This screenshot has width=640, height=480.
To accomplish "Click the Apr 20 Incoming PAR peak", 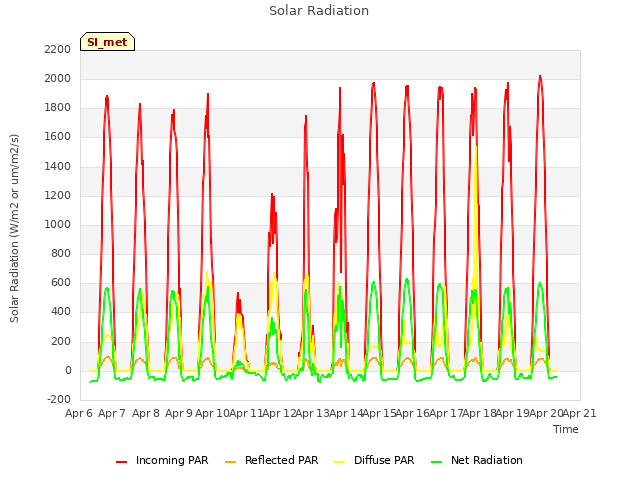I will 540,76.
